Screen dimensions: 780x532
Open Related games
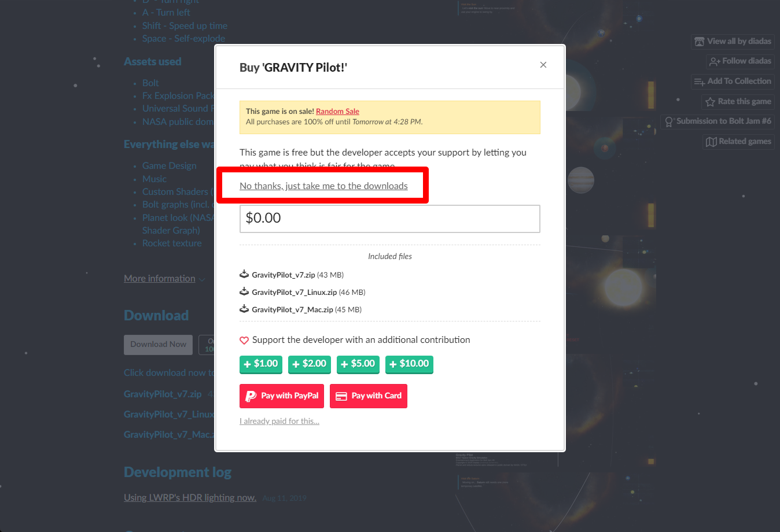click(x=738, y=141)
